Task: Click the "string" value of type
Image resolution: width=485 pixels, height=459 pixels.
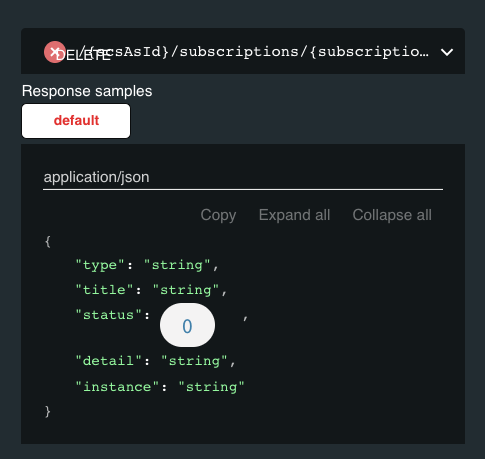Action: [x=177, y=265]
